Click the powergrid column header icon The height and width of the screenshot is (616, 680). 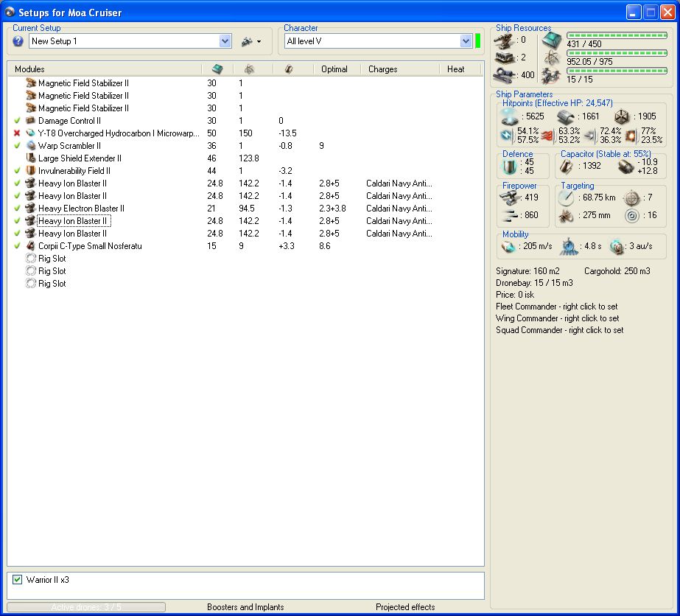(249, 69)
